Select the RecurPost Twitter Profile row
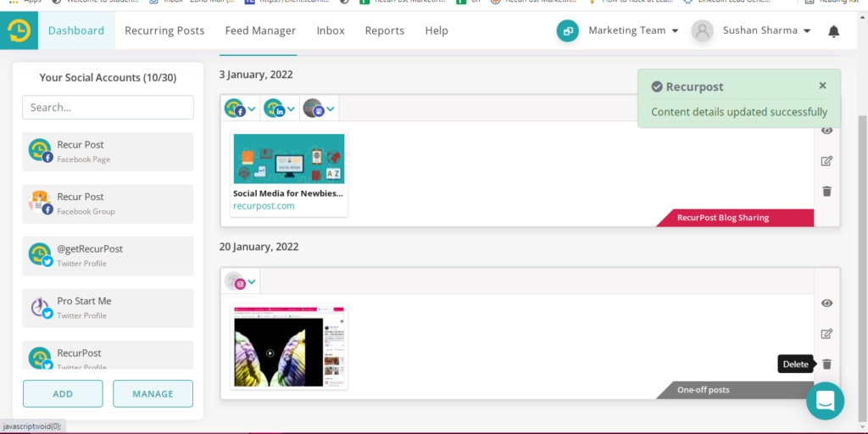 [x=108, y=355]
